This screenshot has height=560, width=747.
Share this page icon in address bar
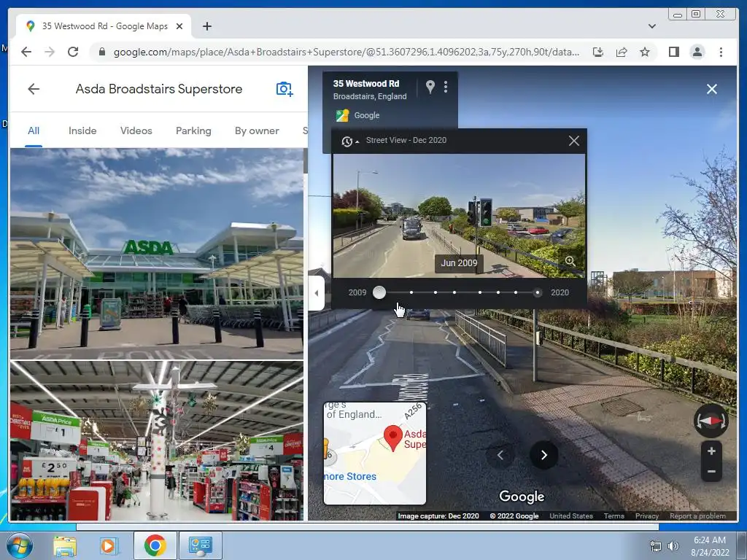tap(622, 52)
